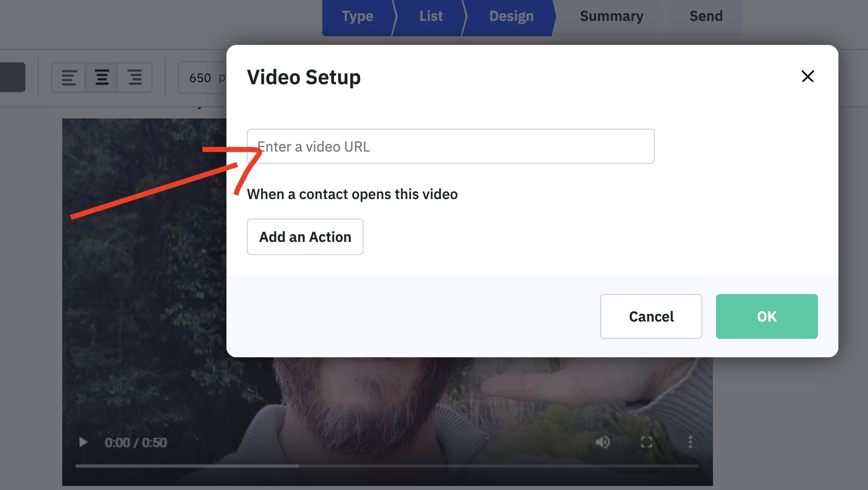The height and width of the screenshot is (490, 868).
Task: Mute the video volume icon
Action: 602,442
